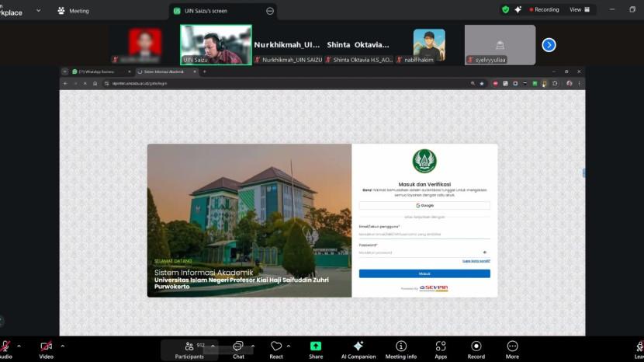Image resolution: width=644 pixels, height=362 pixels.
Task: Click the blue Masuk login button
Action: coord(424,273)
